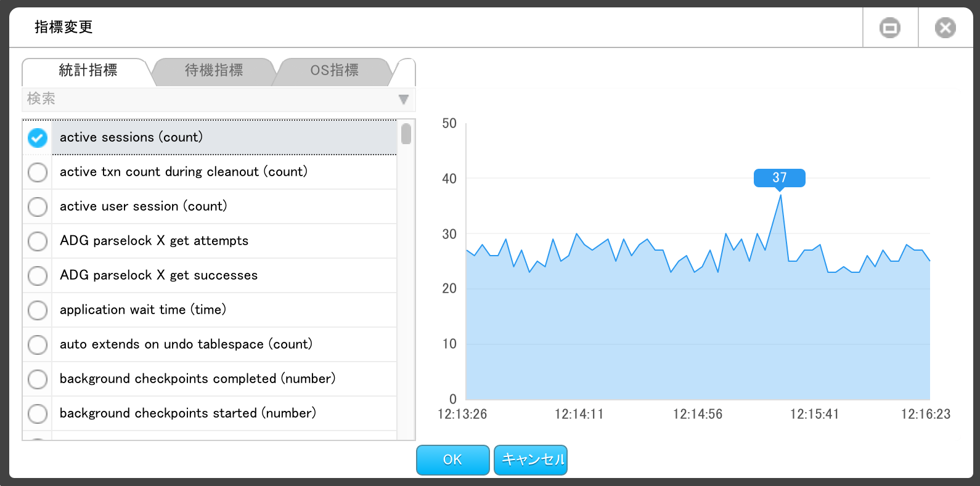
Task: Select active sessions (count) radio button
Action: (x=38, y=137)
